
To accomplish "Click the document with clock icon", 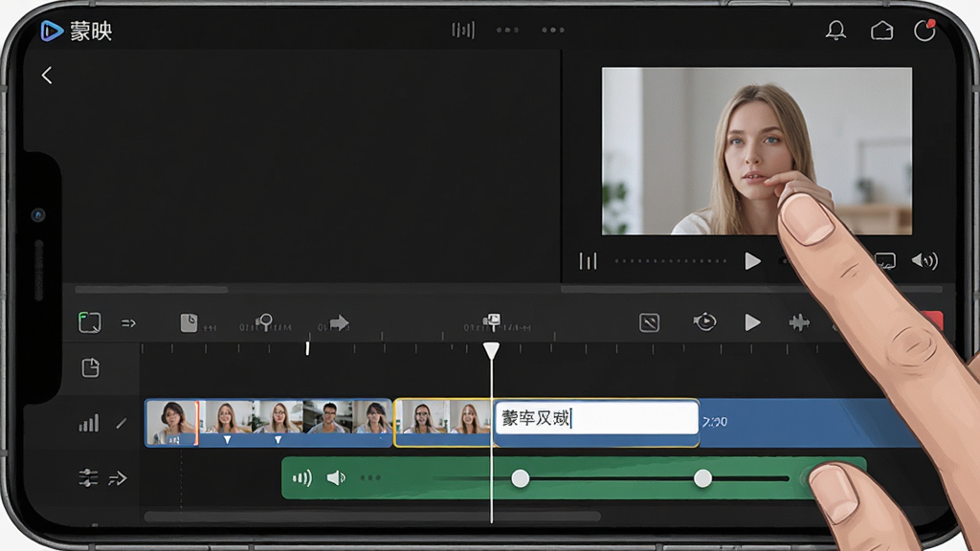I will click(x=189, y=323).
